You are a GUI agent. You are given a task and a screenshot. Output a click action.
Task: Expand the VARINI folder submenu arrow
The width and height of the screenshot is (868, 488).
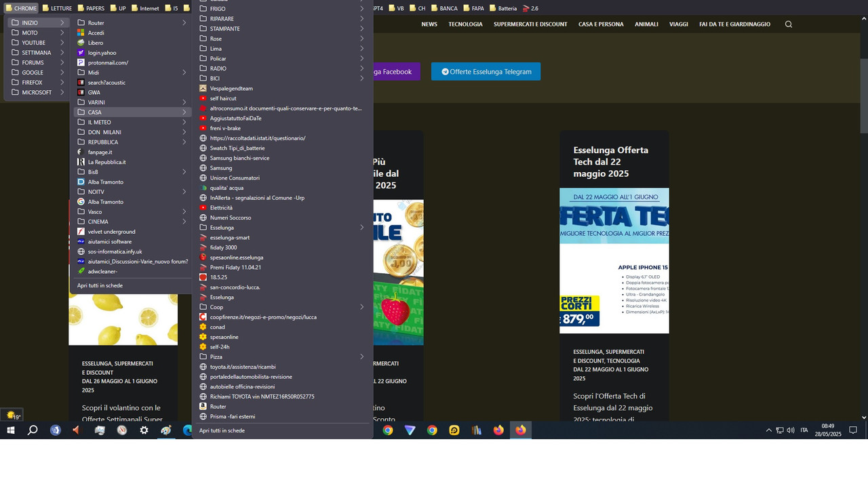coord(184,102)
